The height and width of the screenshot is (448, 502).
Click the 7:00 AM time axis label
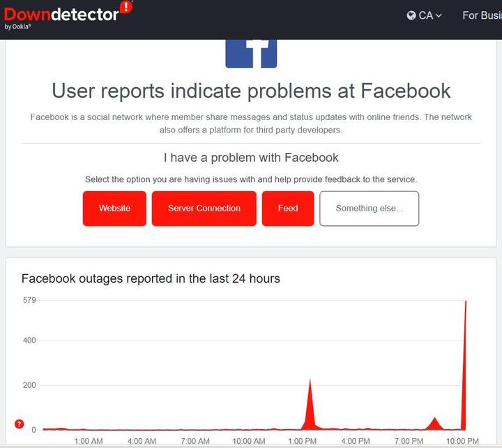(195, 441)
